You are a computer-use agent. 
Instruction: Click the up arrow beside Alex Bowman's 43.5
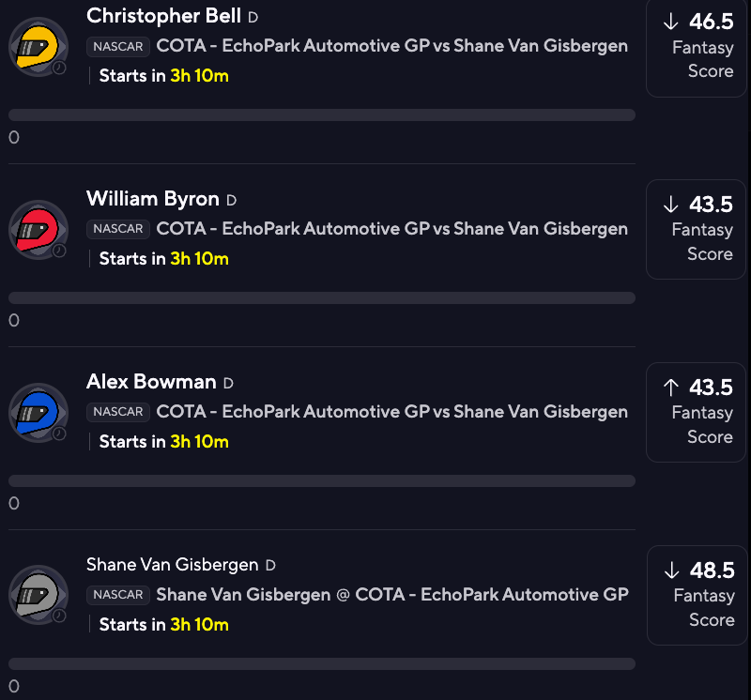(670, 388)
